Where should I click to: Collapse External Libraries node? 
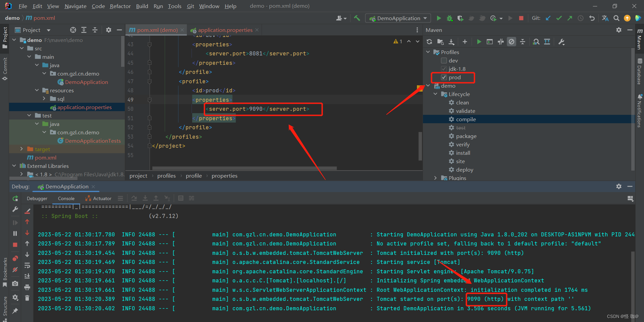[x=14, y=166]
